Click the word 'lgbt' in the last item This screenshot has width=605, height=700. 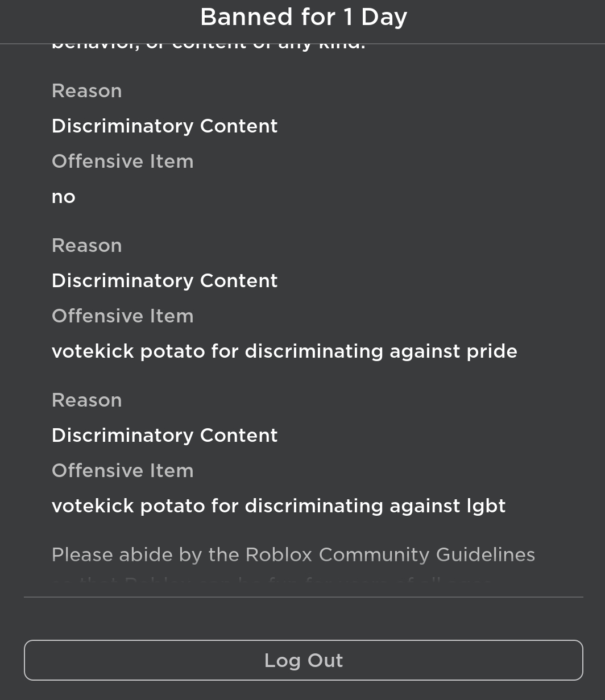[485, 506]
